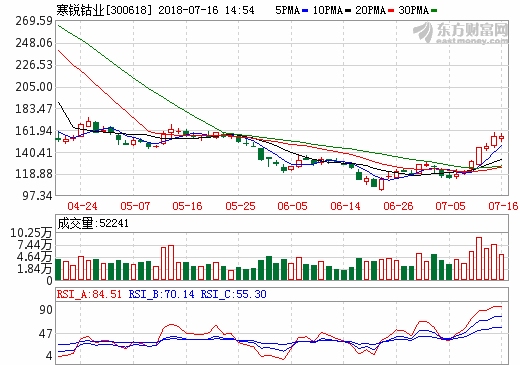520x365 pixels.
Task: Click the 269.59 price axis label
Action: (34, 21)
